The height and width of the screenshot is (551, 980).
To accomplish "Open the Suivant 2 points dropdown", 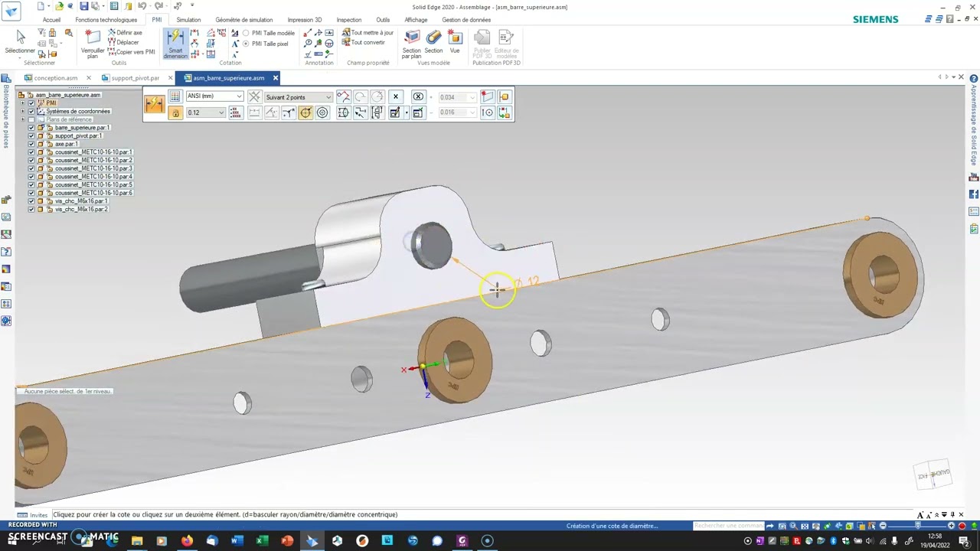I will 299,97.
